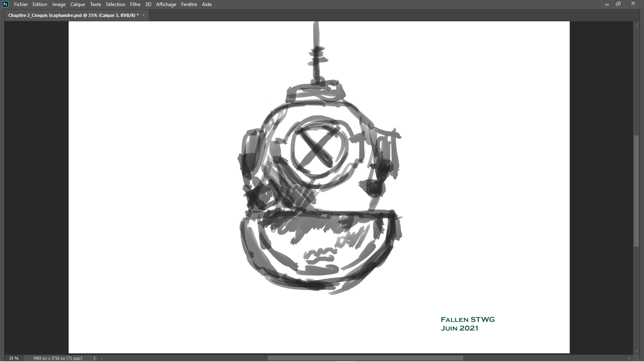This screenshot has width=644, height=362.
Task: Close the Croquis Scaphandre document tab
Action: point(143,15)
